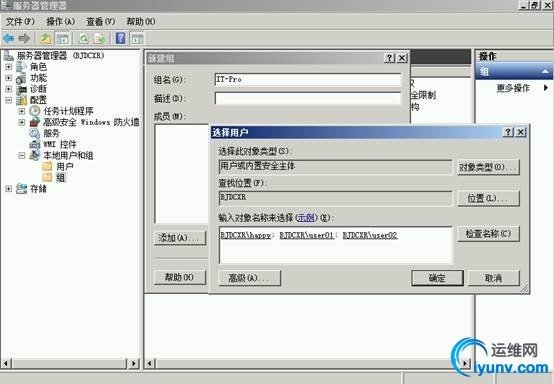The image size is (554, 384).
Task: Expand the 诊断 tree node
Action: (8, 89)
